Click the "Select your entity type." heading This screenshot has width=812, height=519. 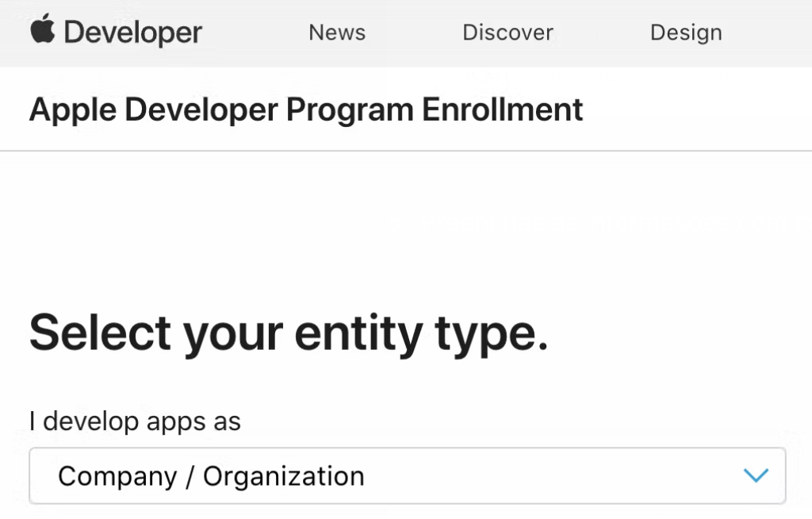point(289,333)
